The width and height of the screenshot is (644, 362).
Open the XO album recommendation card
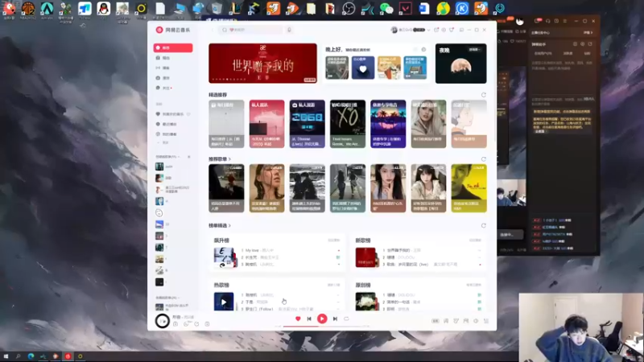(x=348, y=124)
